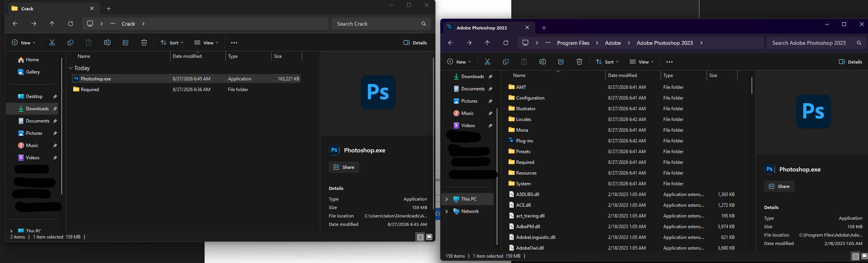Open the Sort dropdown in the Crack window
This screenshot has width=868, height=263.
172,42
